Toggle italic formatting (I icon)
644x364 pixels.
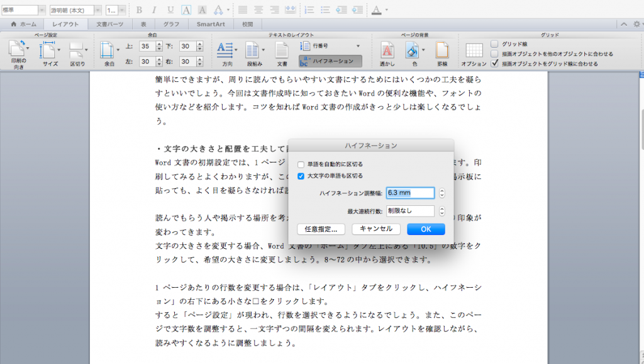point(154,10)
